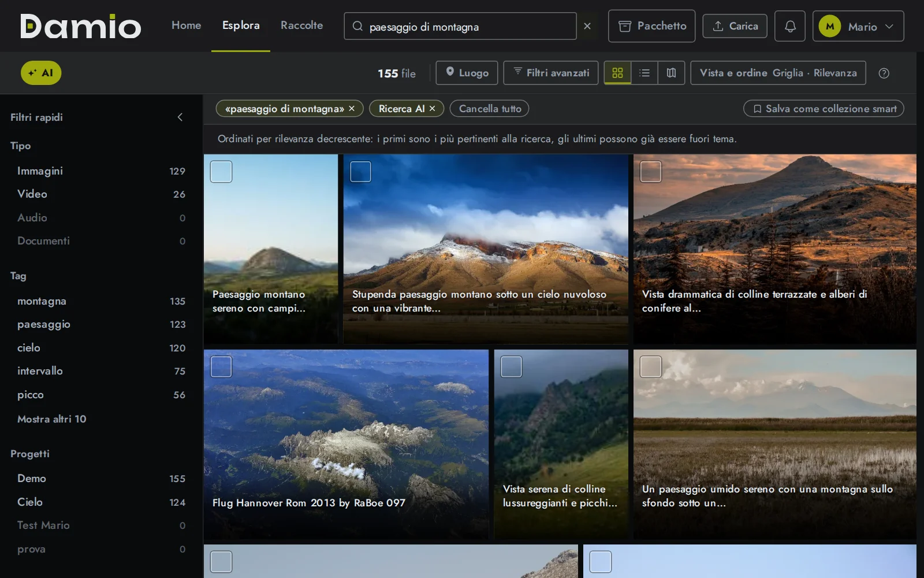Open the Pacchetto button
The width and height of the screenshot is (924, 578).
(651, 26)
